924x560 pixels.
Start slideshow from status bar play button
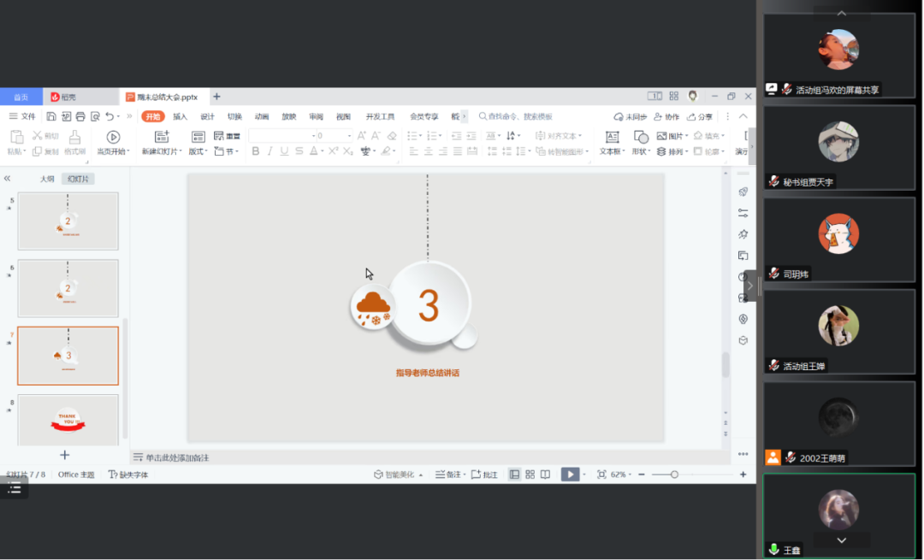pos(569,475)
